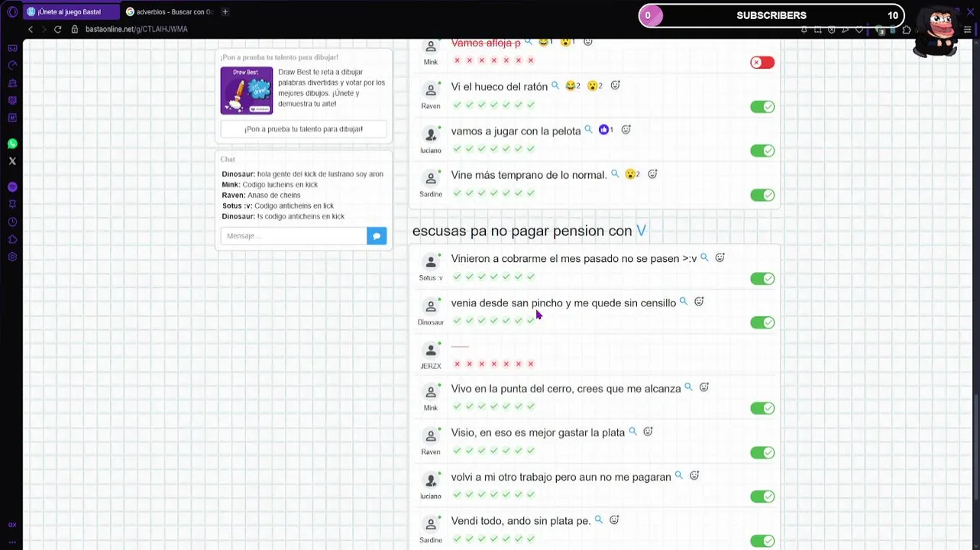Toggle validity of "vamos a jugar con la pelota"
Screen dimensions: 980x550
(x=762, y=150)
